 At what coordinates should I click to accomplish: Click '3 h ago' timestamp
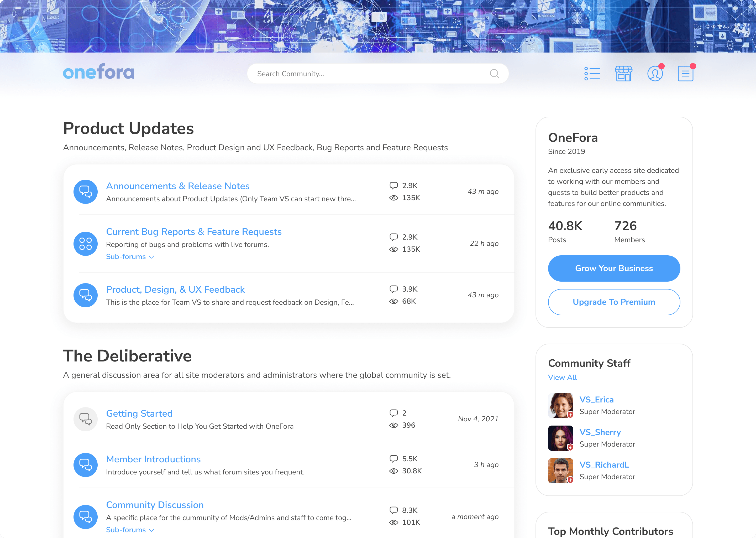(486, 465)
